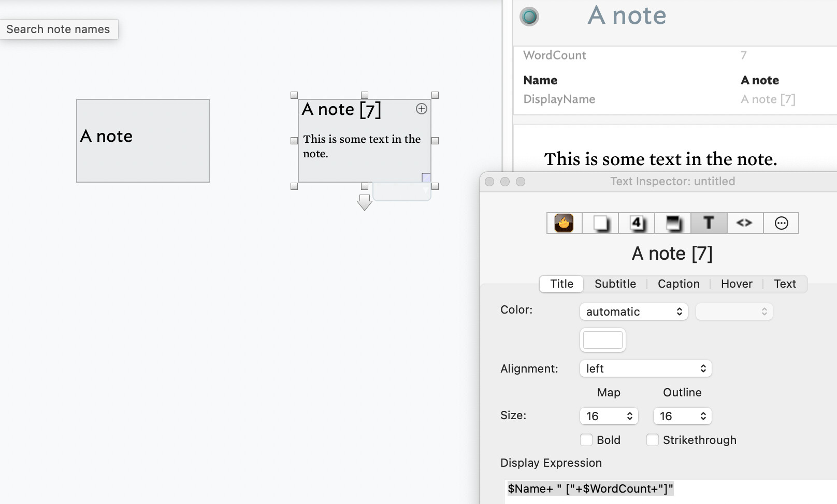Click the link arrow below selected note
The width and height of the screenshot is (837, 504).
365,202
